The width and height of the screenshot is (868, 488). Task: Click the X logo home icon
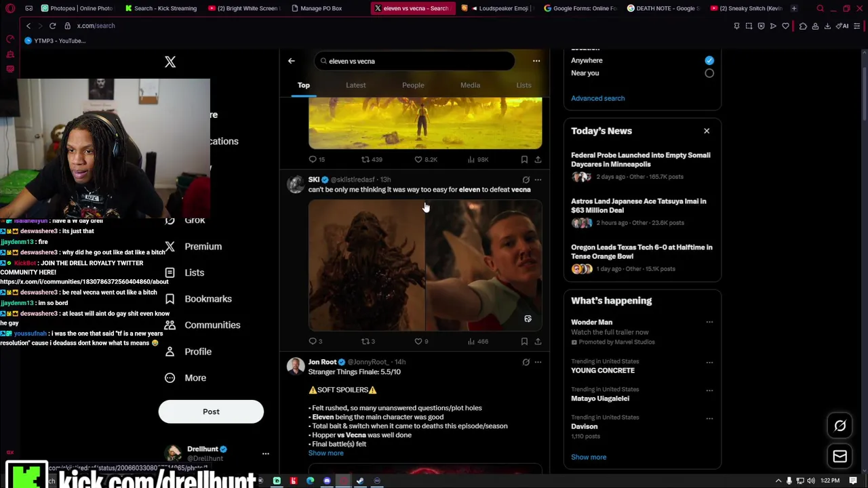pos(170,62)
